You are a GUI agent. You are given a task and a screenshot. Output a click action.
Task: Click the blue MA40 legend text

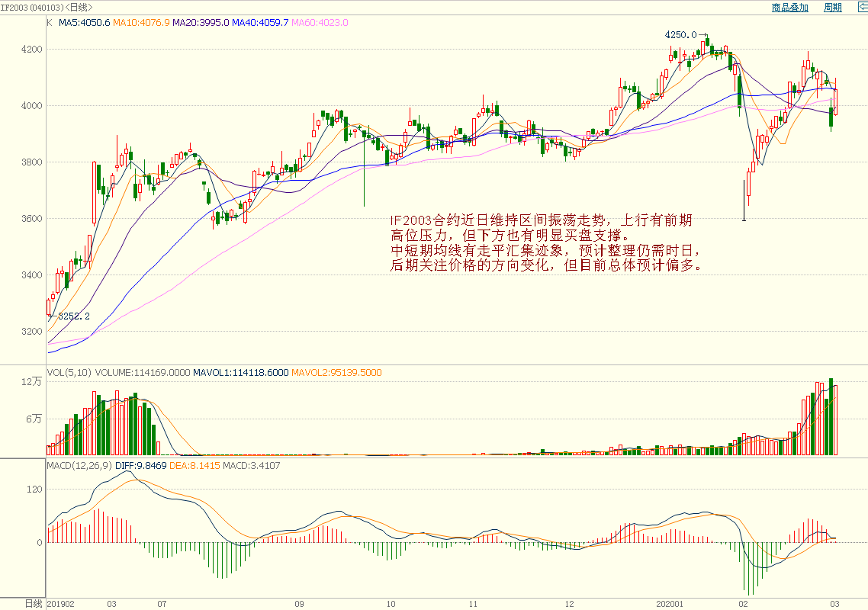[260, 23]
